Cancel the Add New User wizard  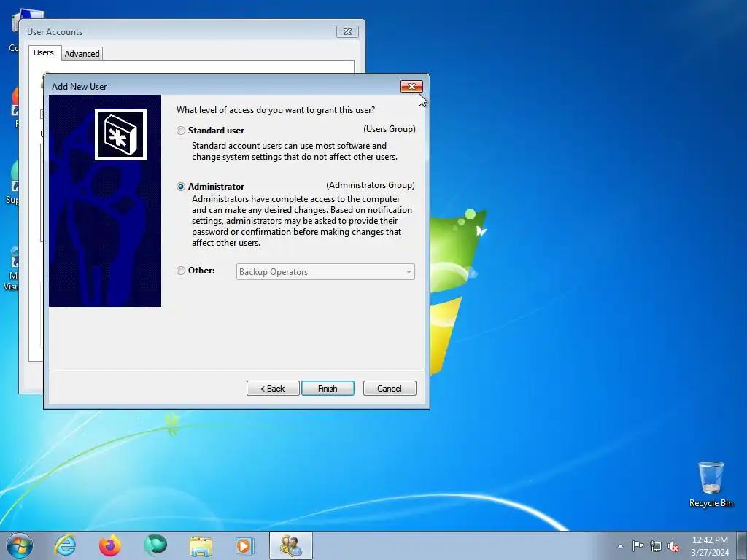390,389
